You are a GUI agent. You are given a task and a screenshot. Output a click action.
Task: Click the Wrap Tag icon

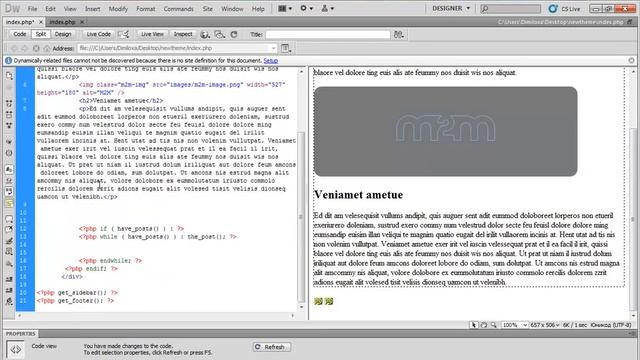pos(9,241)
